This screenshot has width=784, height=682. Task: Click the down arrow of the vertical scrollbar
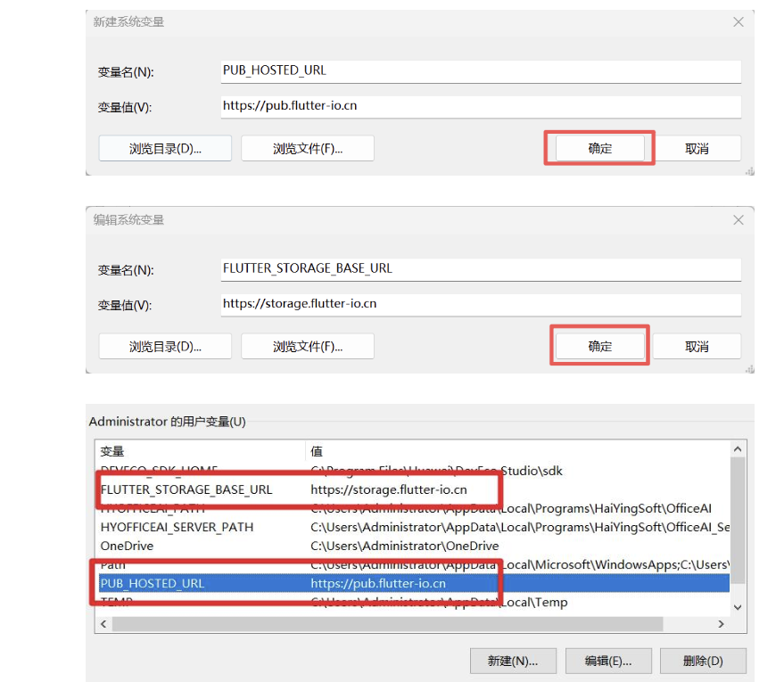coord(738,607)
